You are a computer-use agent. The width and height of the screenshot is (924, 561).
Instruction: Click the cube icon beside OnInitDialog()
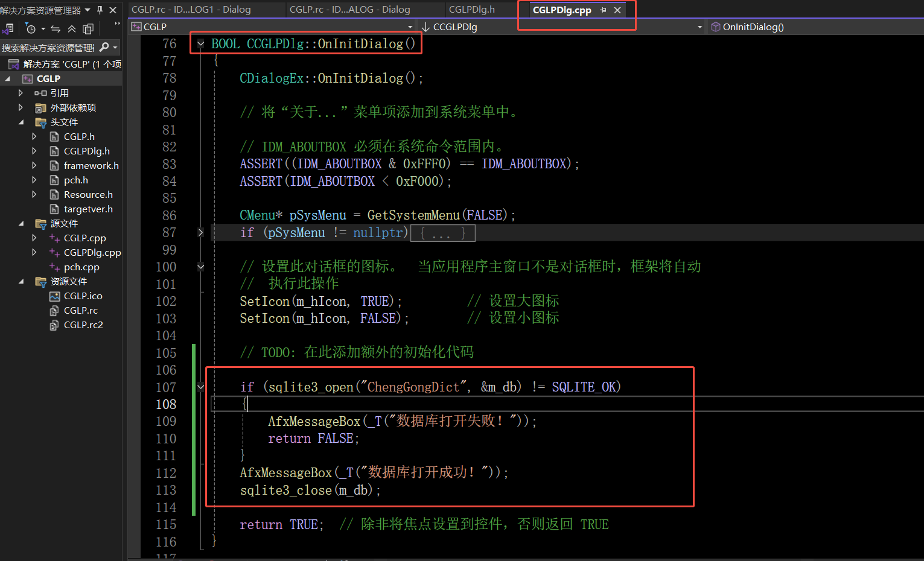point(715,27)
